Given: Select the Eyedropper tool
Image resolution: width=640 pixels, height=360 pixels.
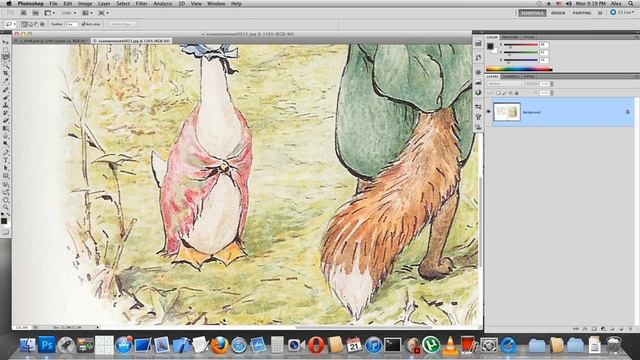Looking at the screenshot, I should pyautogui.click(x=6, y=81).
